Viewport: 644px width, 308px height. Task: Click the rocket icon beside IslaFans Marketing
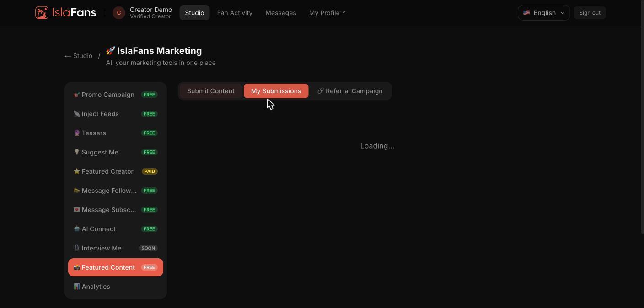(x=110, y=51)
